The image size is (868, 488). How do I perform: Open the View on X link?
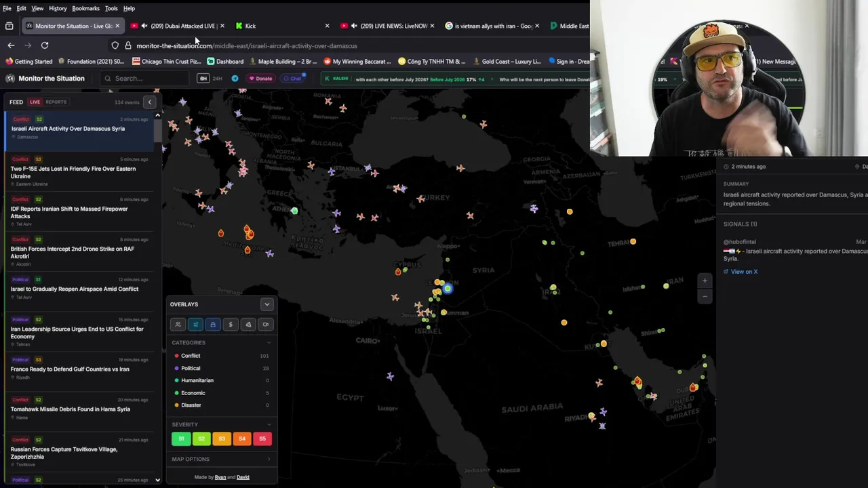point(741,272)
